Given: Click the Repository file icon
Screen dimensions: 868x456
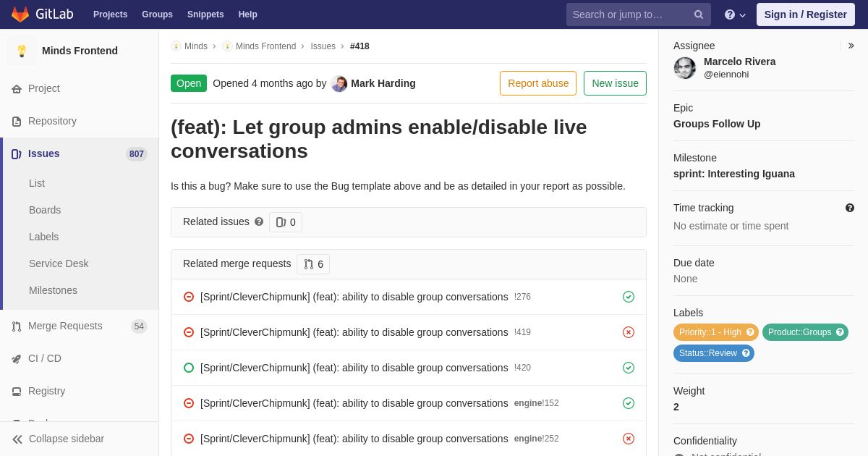Looking at the screenshot, I should point(17,121).
